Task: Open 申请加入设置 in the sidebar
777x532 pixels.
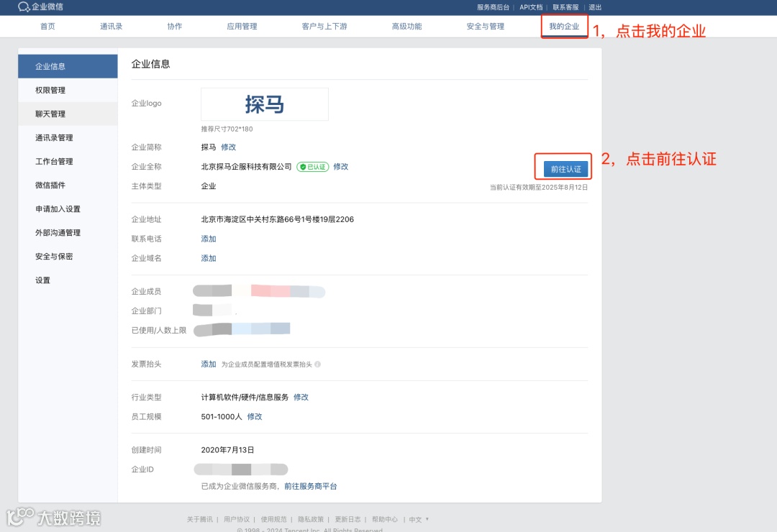Action: [68, 209]
